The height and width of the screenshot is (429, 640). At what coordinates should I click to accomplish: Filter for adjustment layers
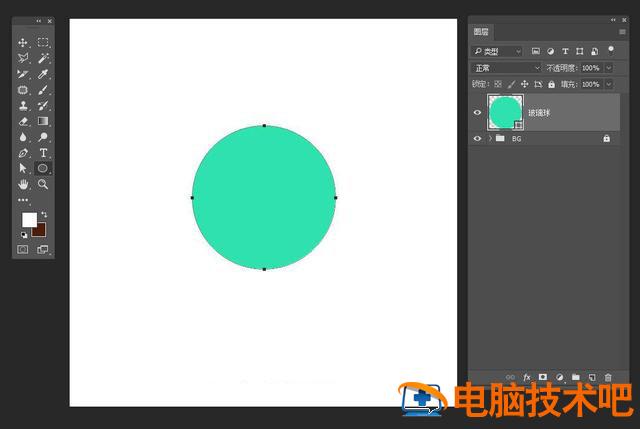[551, 51]
